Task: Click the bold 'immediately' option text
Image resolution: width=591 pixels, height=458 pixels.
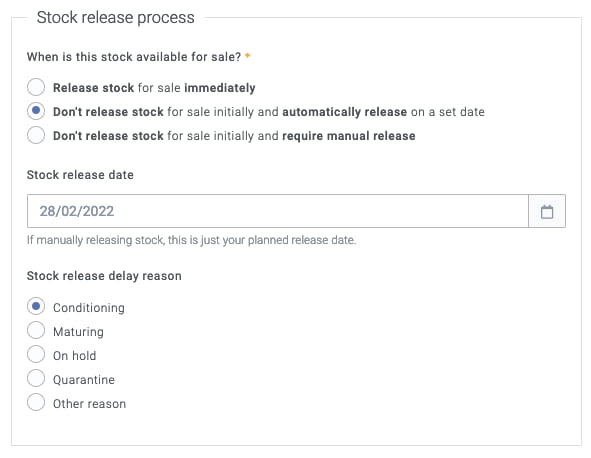Action: coord(220,88)
